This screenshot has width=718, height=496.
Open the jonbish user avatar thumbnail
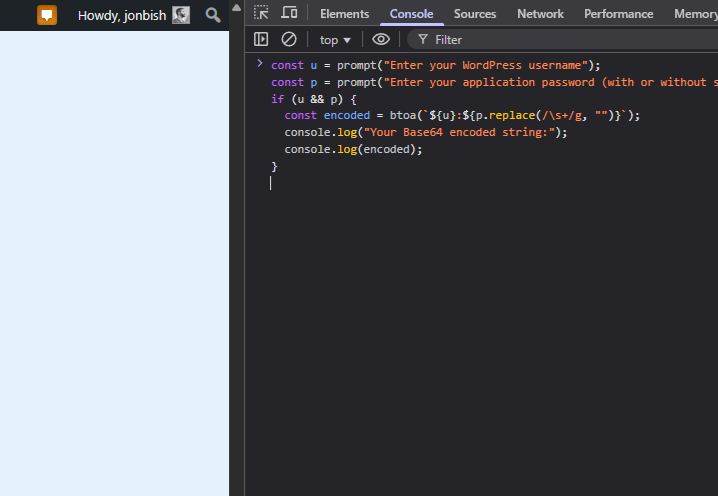[181, 15]
